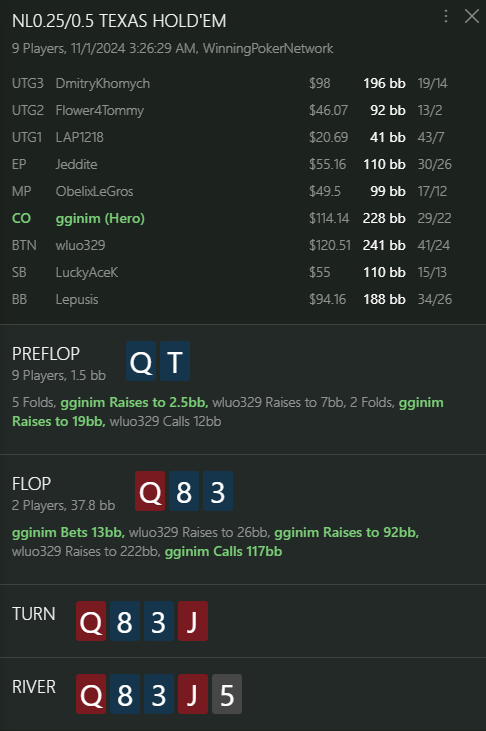Click 'gginim Calls 117bb' action text
Image resolution: width=486 pixels, height=731 pixels.
tap(223, 552)
